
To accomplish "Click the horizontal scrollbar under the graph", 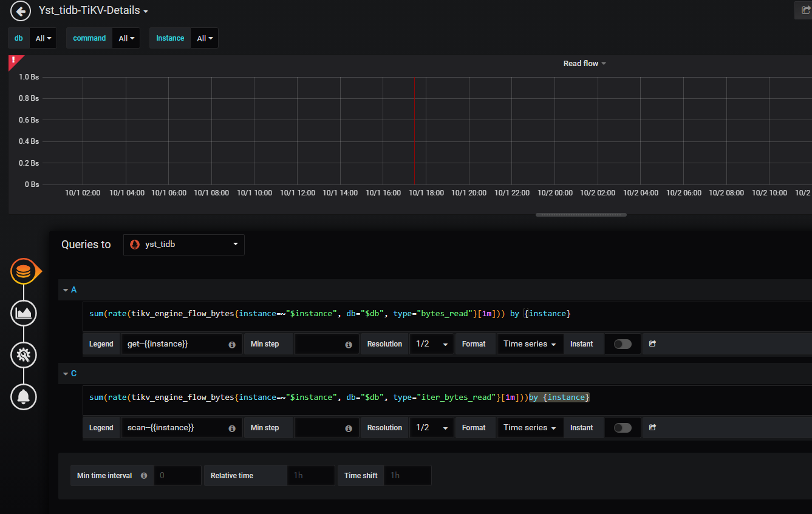I will (x=581, y=215).
